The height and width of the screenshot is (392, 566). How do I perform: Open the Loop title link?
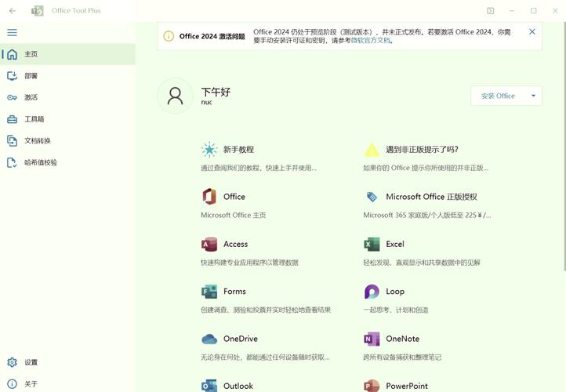395,292
